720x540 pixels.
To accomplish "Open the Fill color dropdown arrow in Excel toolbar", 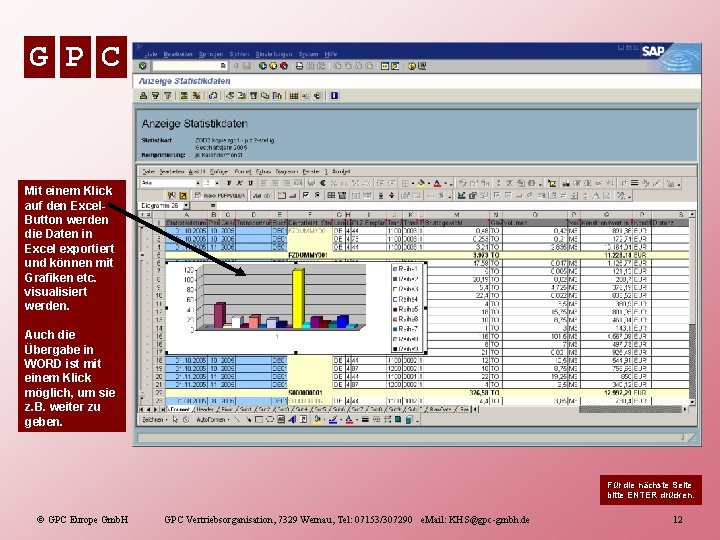I will point(428,183).
